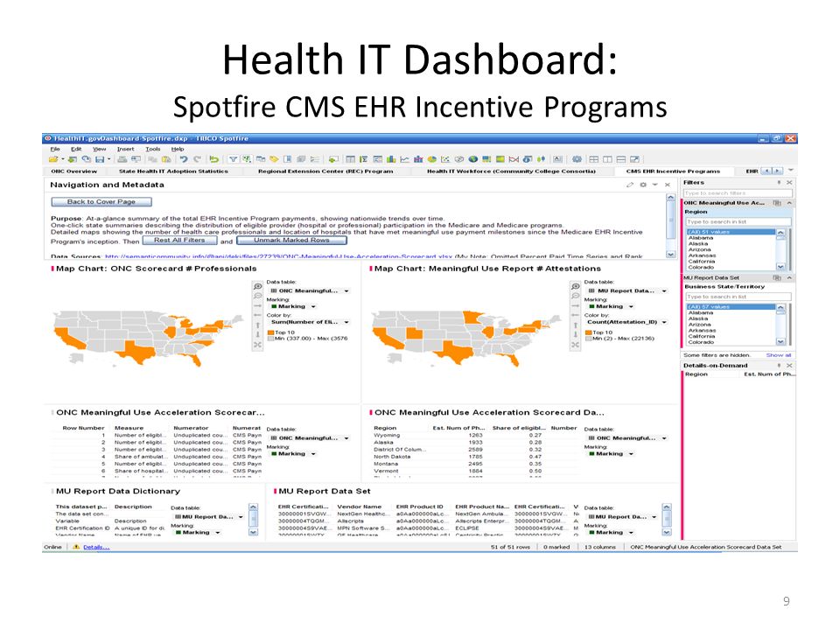Pin the Details-on-Demand panel
Image resolution: width=840 pixels, height=630 pixels.
[x=780, y=366]
